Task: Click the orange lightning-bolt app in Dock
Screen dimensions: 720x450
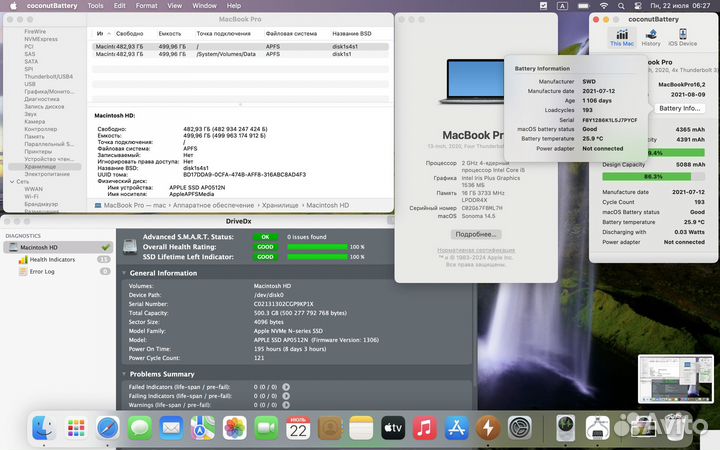Action: tap(488, 428)
